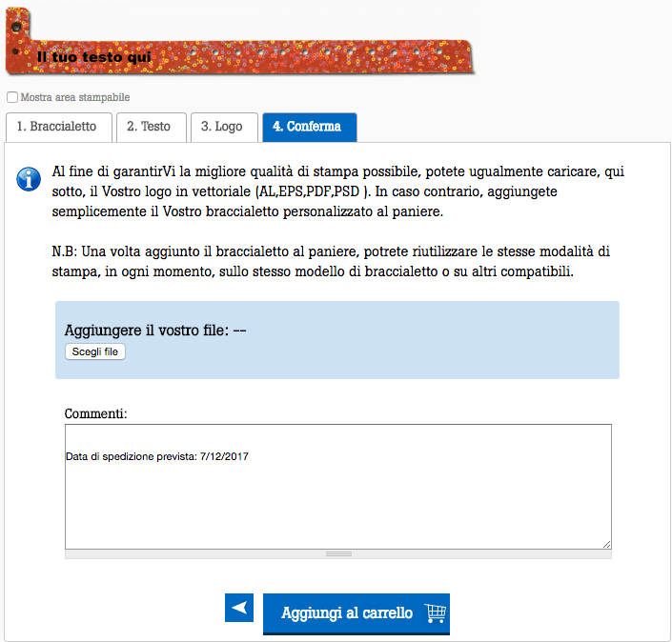Grab the textarea corner resize handle
672x642 pixels.
[x=606, y=544]
